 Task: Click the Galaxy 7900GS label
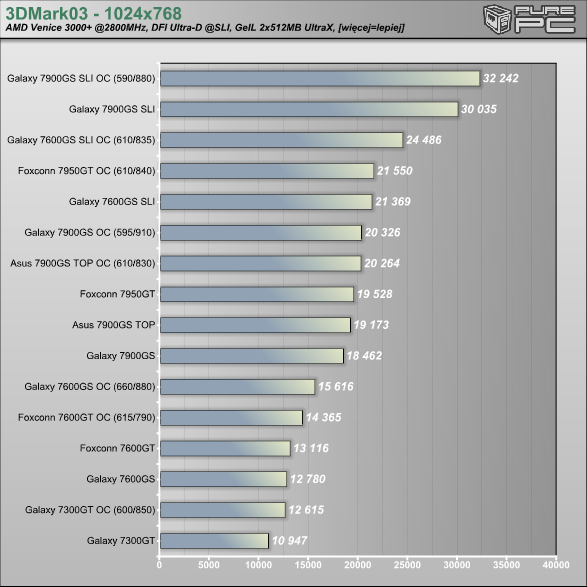click(121, 356)
